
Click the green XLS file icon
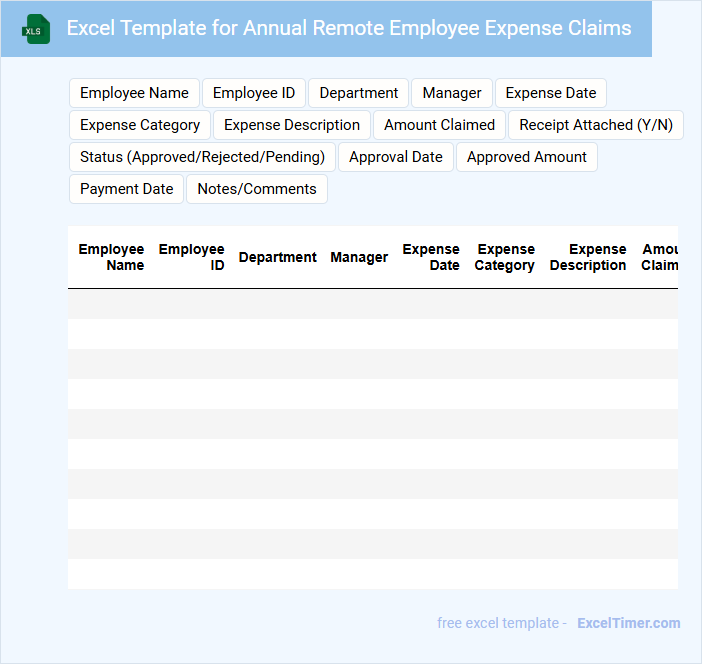click(x=37, y=29)
